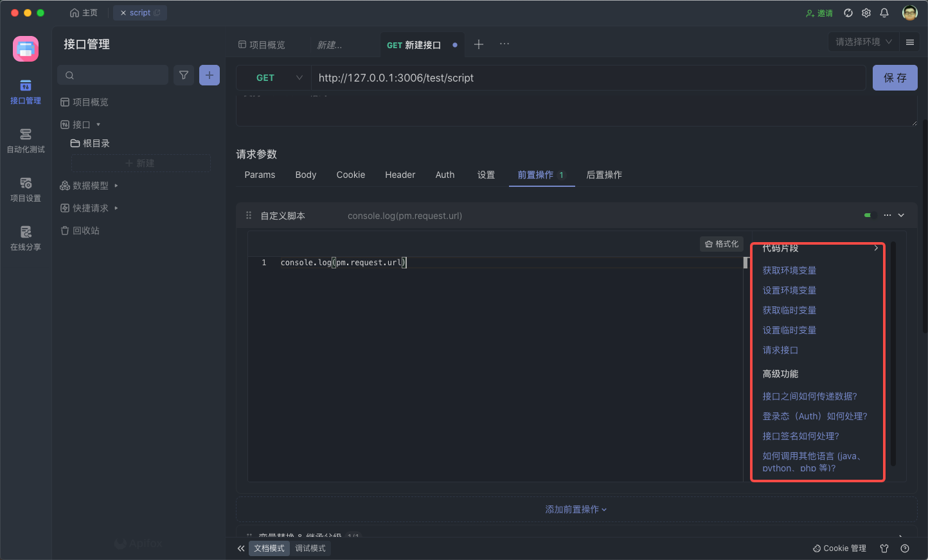
Task: Open the GET request method dropdown
Action: (272, 77)
